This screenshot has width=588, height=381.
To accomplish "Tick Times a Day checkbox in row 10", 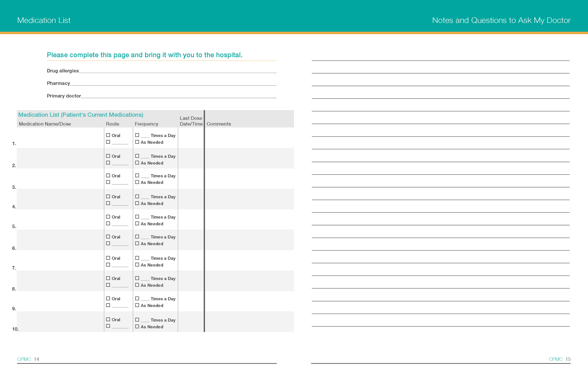I will pos(137,320).
